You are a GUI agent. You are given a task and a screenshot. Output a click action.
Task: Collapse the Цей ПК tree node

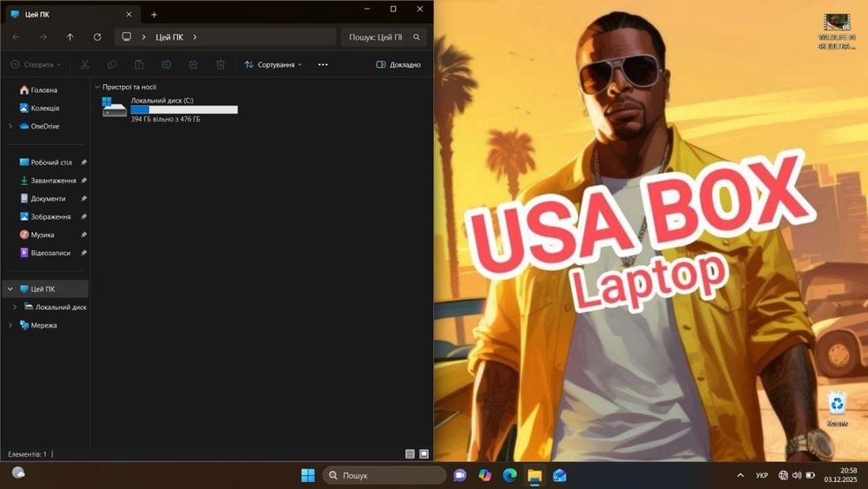click(x=10, y=289)
